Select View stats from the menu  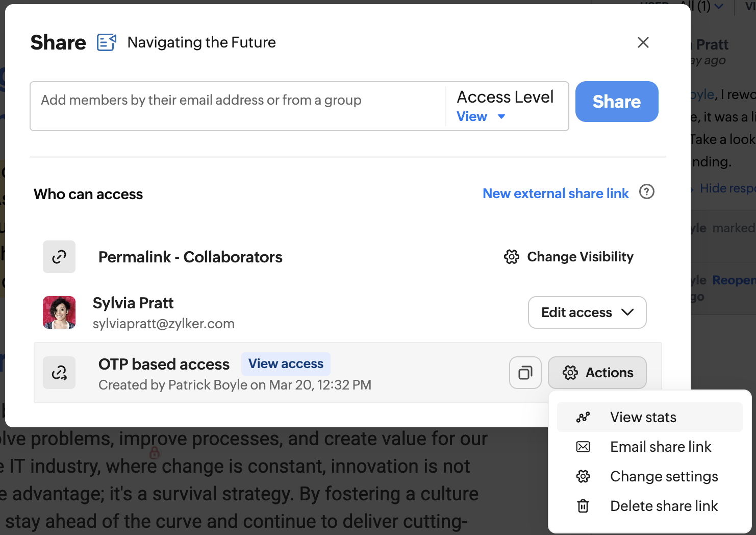643,417
